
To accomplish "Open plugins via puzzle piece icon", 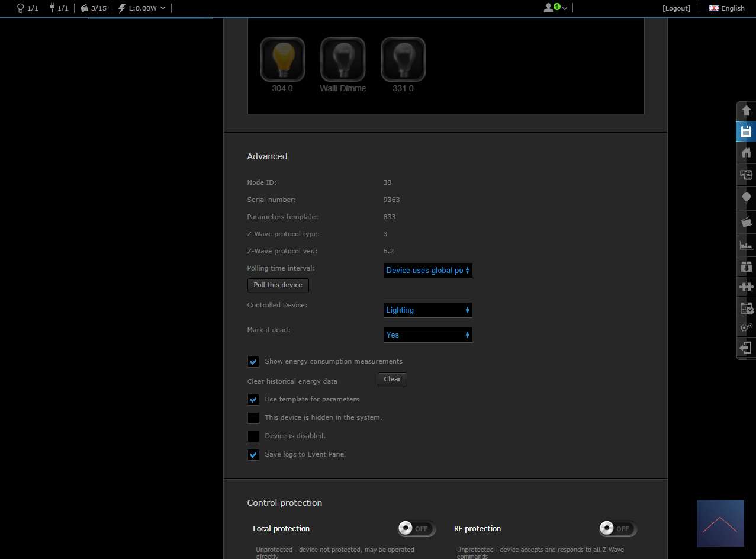I will [x=746, y=287].
